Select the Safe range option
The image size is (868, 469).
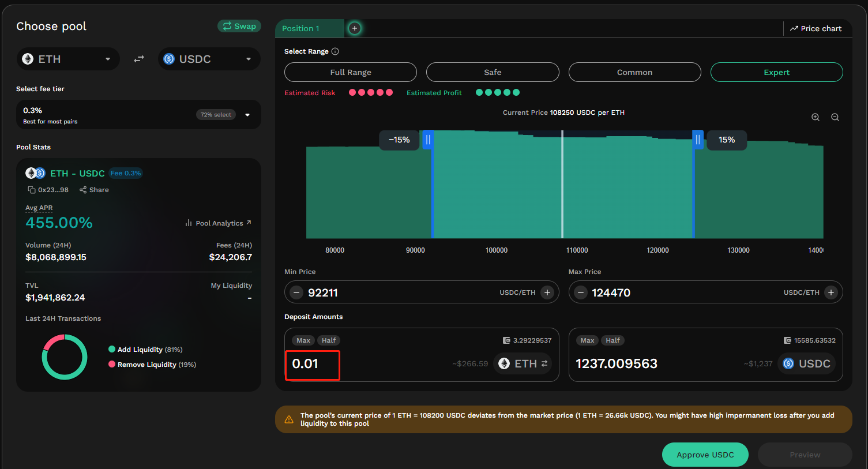point(492,72)
